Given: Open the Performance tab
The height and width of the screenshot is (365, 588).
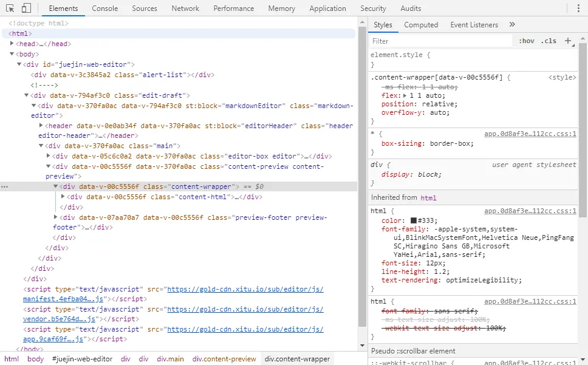Looking at the screenshot, I should 234,9.
